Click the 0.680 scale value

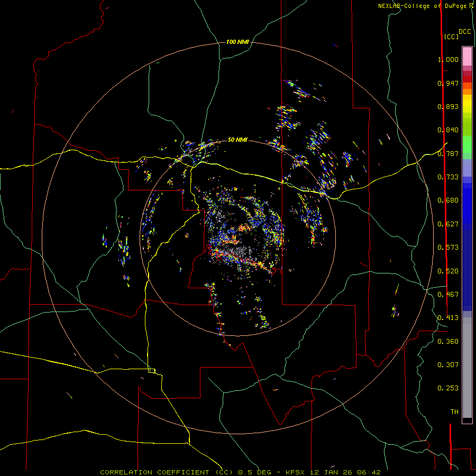click(448, 200)
